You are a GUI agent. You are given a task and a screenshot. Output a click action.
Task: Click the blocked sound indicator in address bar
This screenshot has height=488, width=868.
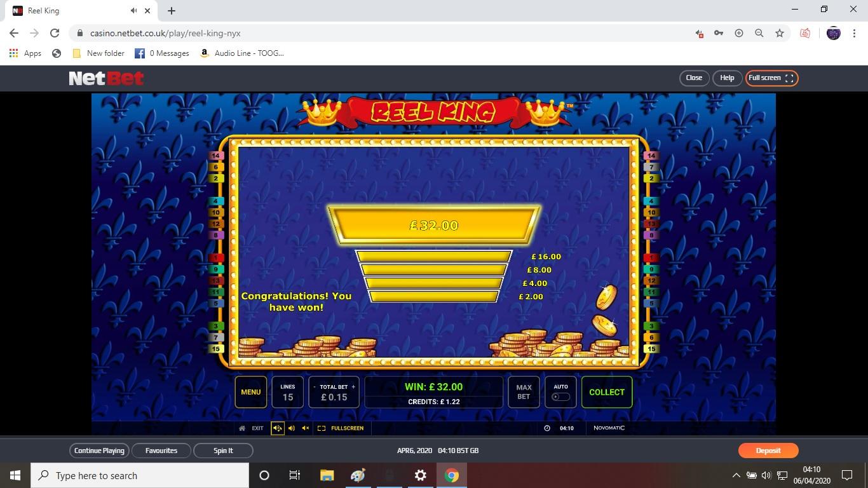699,33
